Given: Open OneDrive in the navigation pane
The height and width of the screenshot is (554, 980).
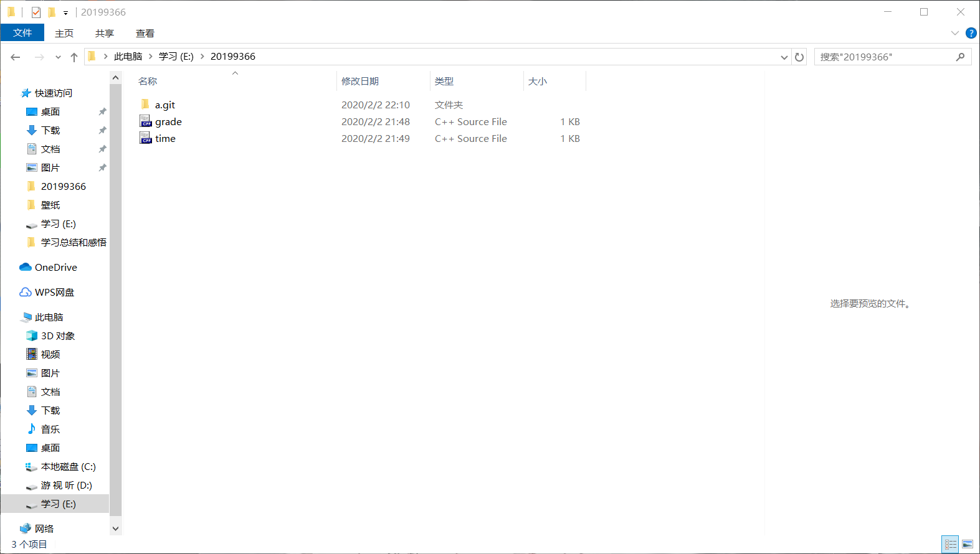Looking at the screenshot, I should [x=56, y=268].
